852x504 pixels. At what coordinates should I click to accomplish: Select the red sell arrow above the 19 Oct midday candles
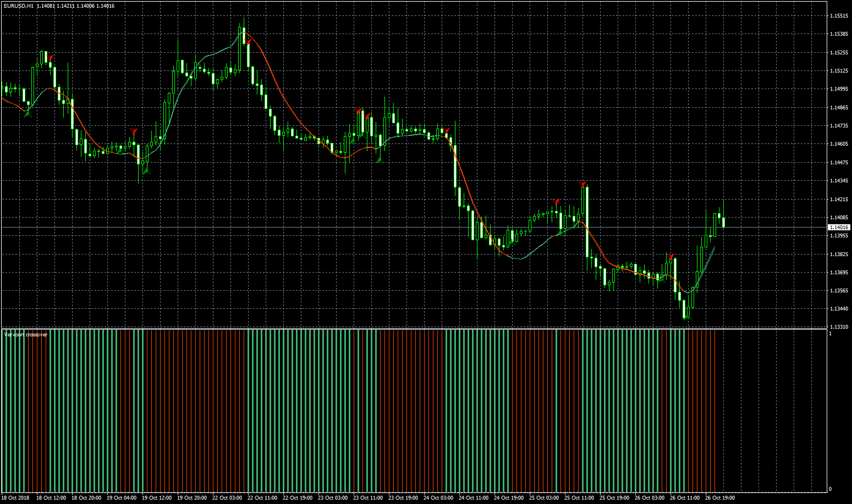pyautogui.click(x=133, y=131)
